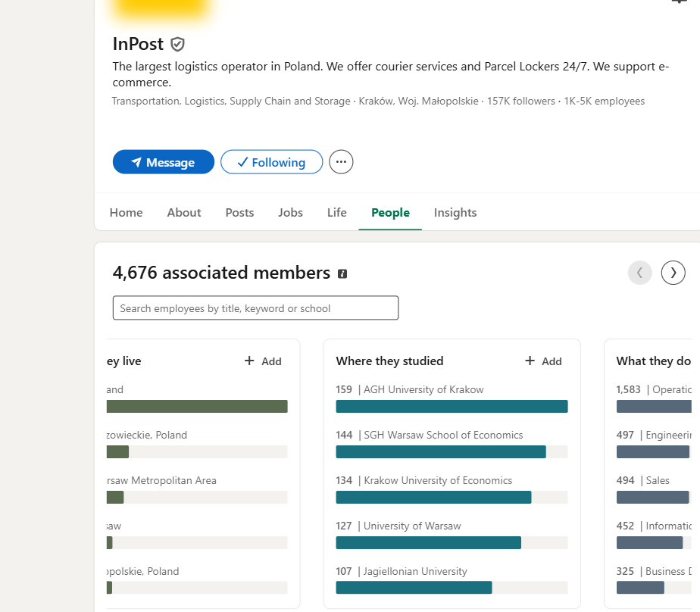
Task: Open the About tab
Action: click(x=184, y=213)
